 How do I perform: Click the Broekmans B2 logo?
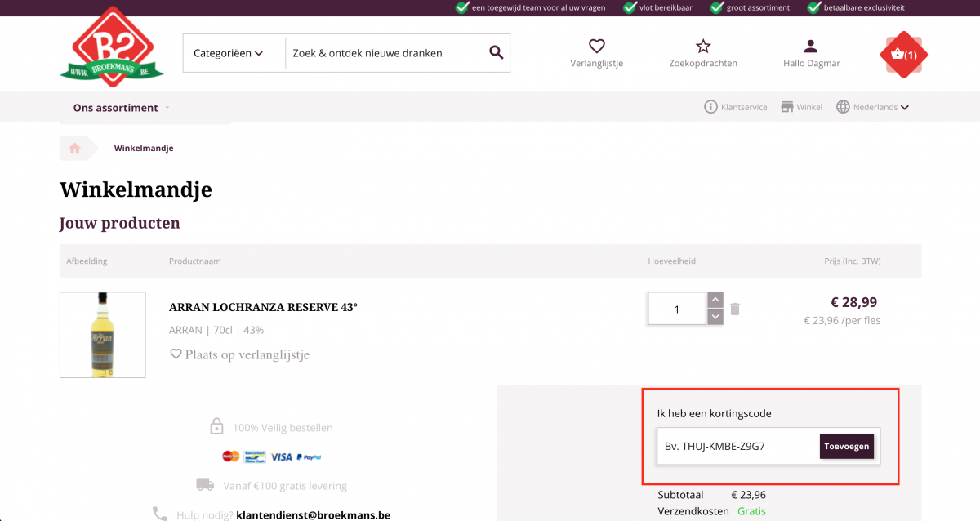[x=111, y=47]
